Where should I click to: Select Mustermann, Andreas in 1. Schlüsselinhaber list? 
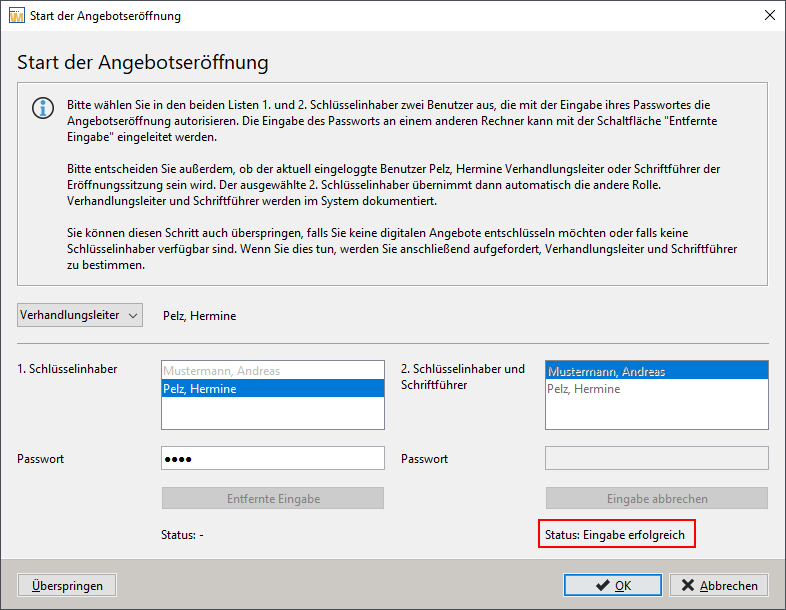click(273, 371)
